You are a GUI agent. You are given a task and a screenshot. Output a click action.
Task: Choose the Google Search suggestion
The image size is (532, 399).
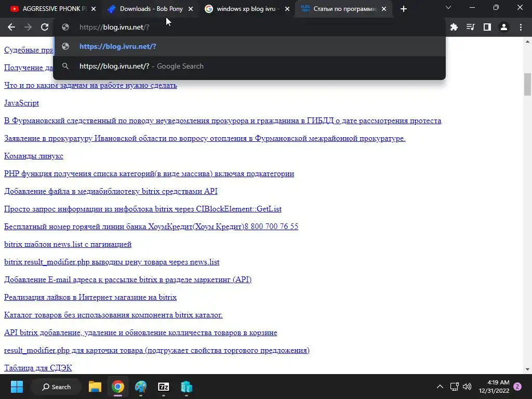point(249,66)
